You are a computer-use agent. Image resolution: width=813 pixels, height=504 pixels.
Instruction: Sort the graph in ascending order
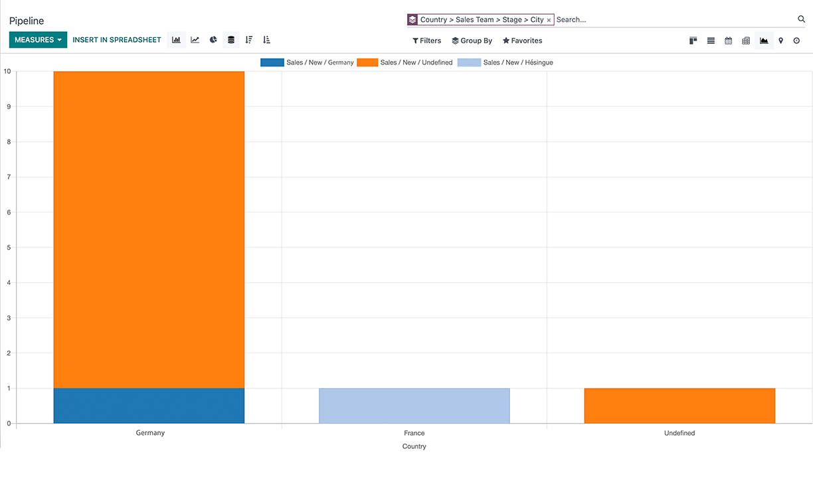pyautogui.click(x=266, y=40)
